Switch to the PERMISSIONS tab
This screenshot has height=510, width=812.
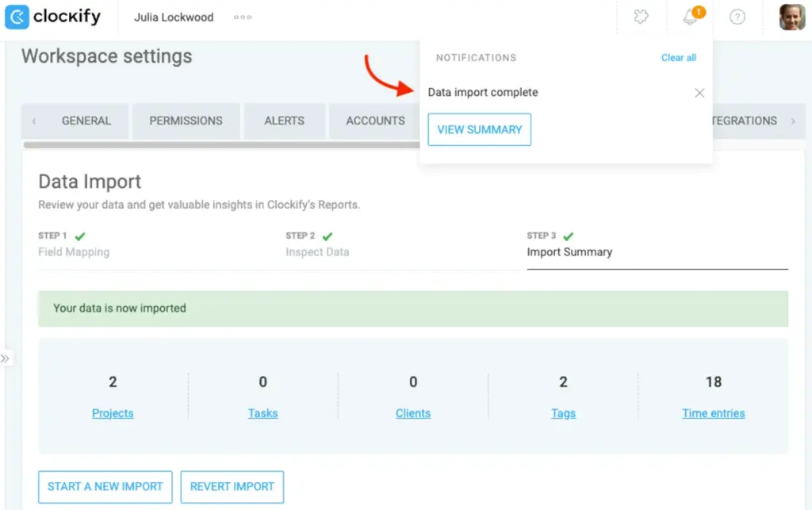186,121
